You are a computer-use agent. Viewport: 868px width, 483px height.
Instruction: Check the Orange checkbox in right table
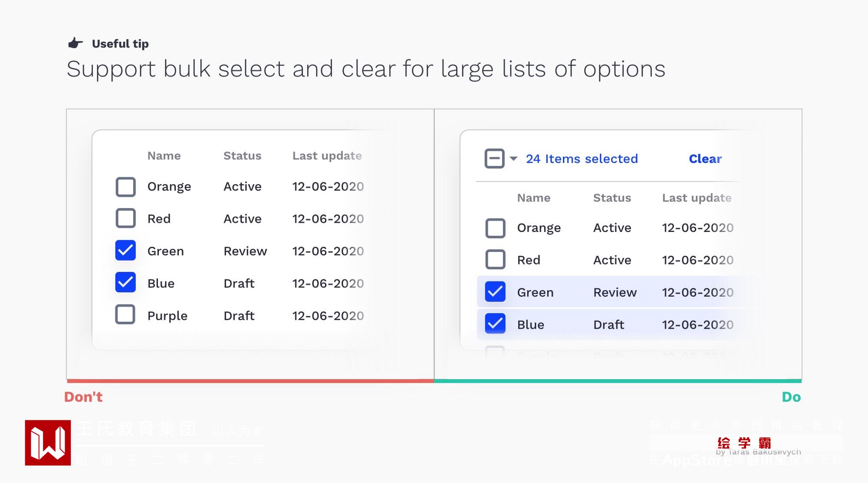495,228
